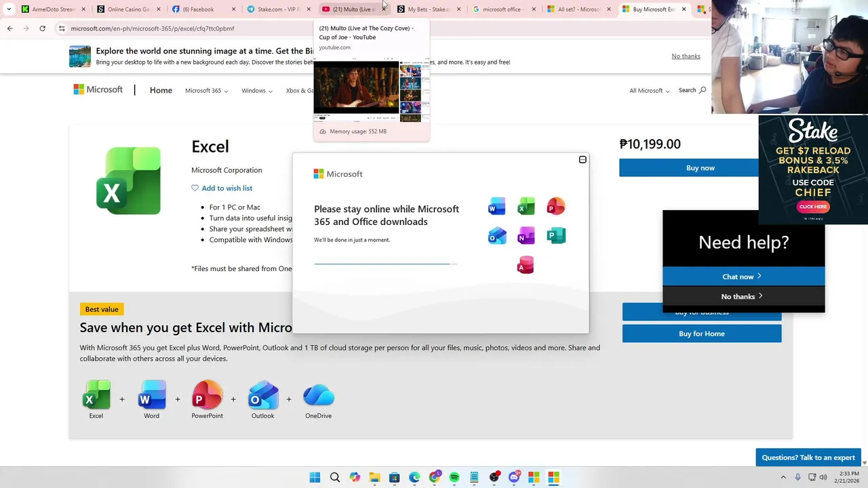Click Questions? Talk to an expert

coord(808,457)
